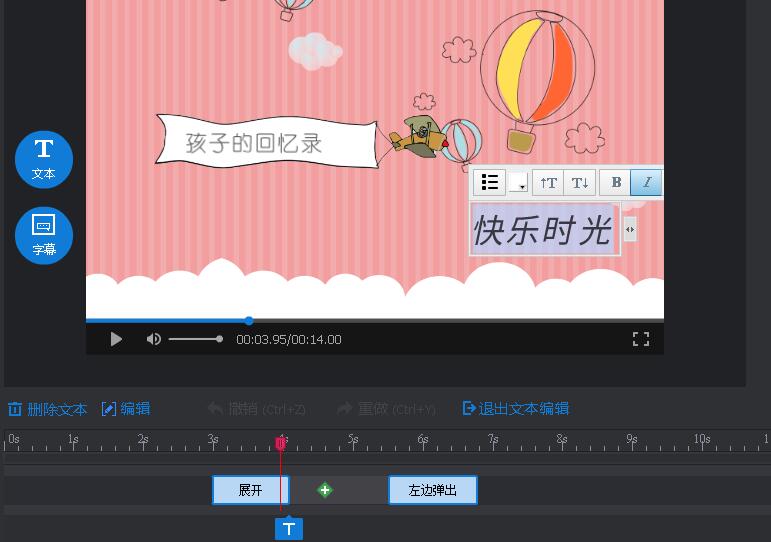Click the 编辑 edit button

point(126,409)
